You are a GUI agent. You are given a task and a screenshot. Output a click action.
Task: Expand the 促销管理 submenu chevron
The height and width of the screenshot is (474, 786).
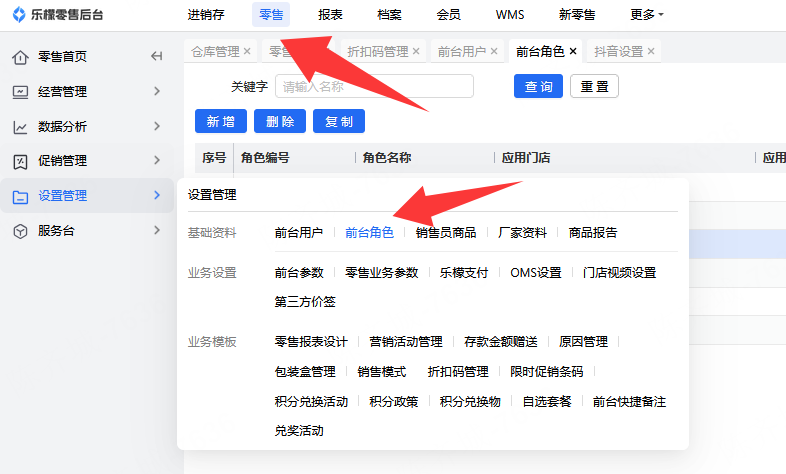[x=157, y=160]
